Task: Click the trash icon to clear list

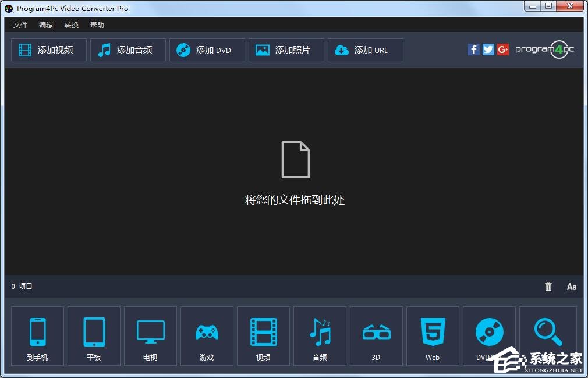Action: 548,286
